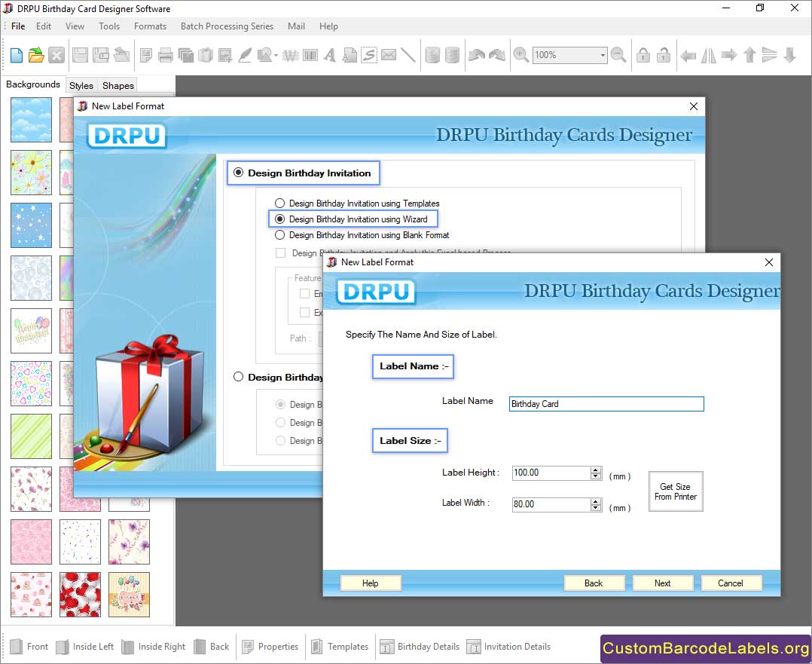Image resolution: width=812 pixels, height=664 pixels.
Task: Select Design Birthday Invitation using Templates
Action: (279, 203)
